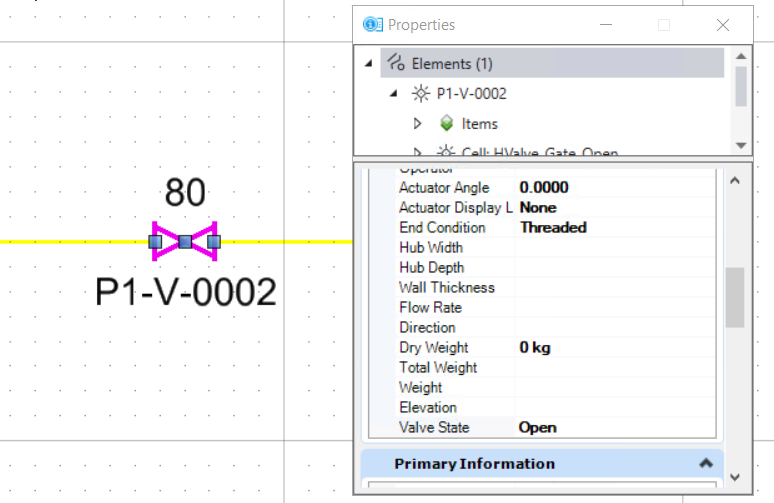774x503 pixels.
Task: Collapse the Primary Information section
Action: coord(706,464)
